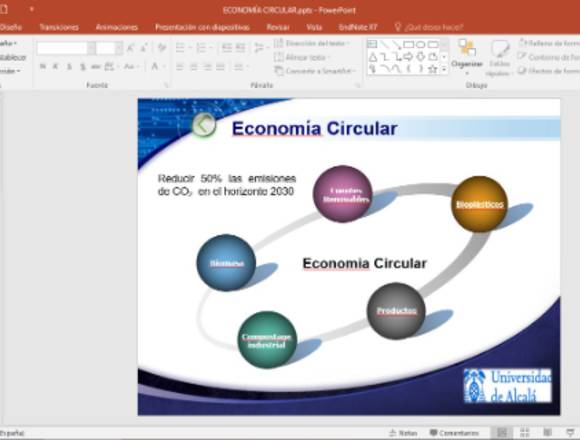
Task: Toggle underline formatting in Fuente group
Action: [x=69, y=67]
